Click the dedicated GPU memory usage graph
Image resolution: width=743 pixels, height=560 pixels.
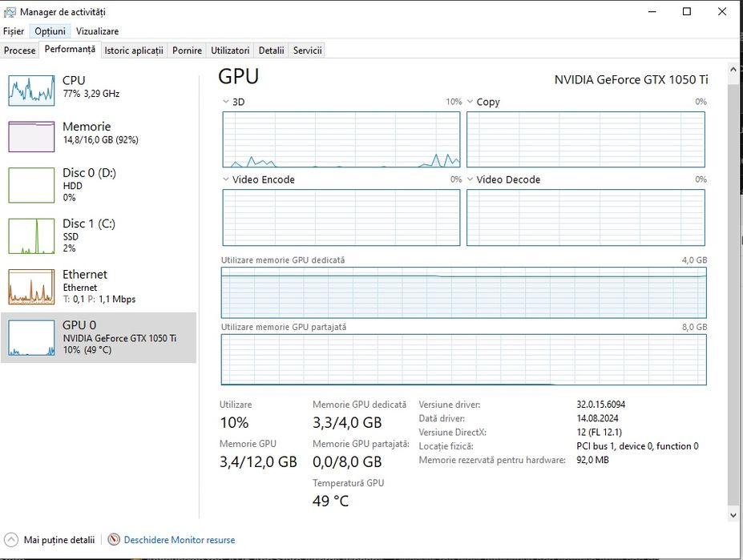click(463, 292)
